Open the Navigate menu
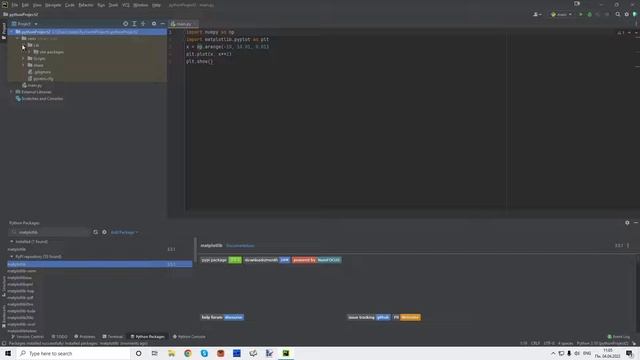 (x=53, y=5)
